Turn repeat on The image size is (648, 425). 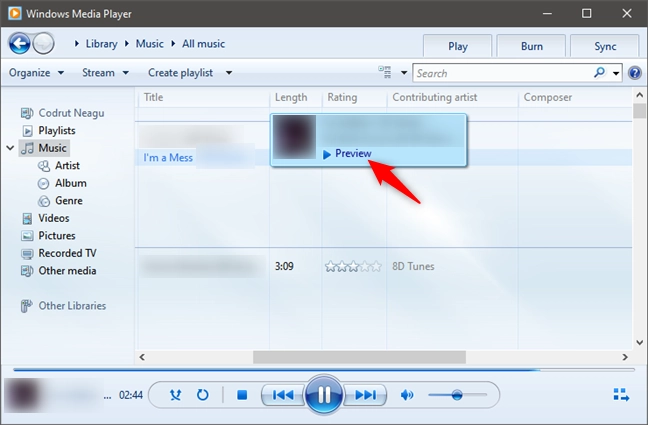[202, 395]
